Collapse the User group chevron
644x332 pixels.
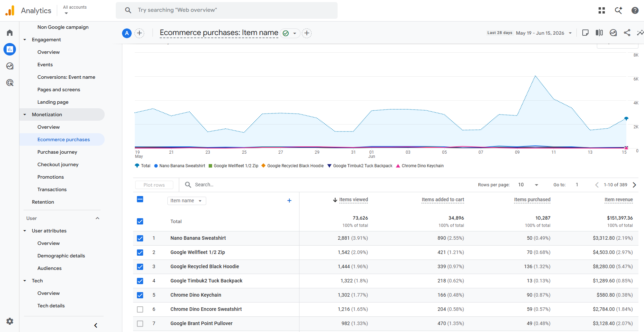97,218
